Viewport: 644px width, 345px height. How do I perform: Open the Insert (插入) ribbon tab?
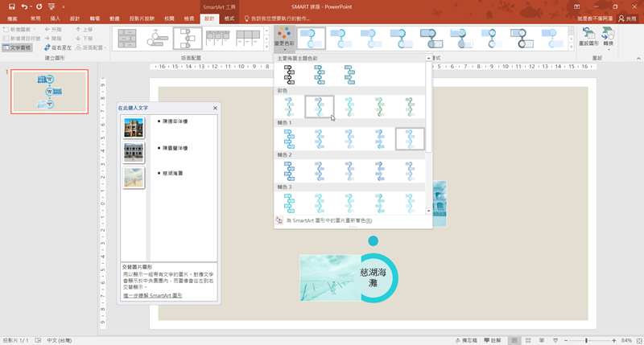56,18
